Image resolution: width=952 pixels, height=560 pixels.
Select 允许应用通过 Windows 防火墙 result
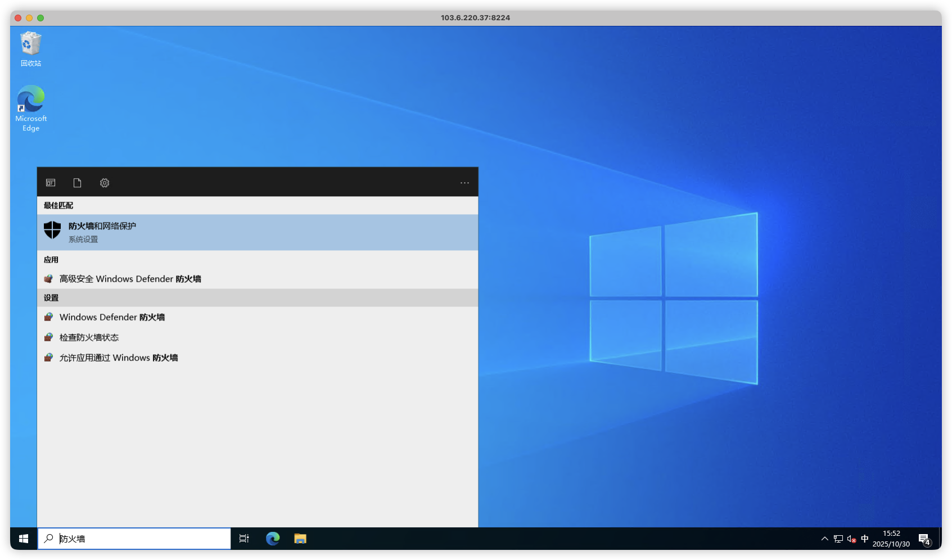(118, 358)
